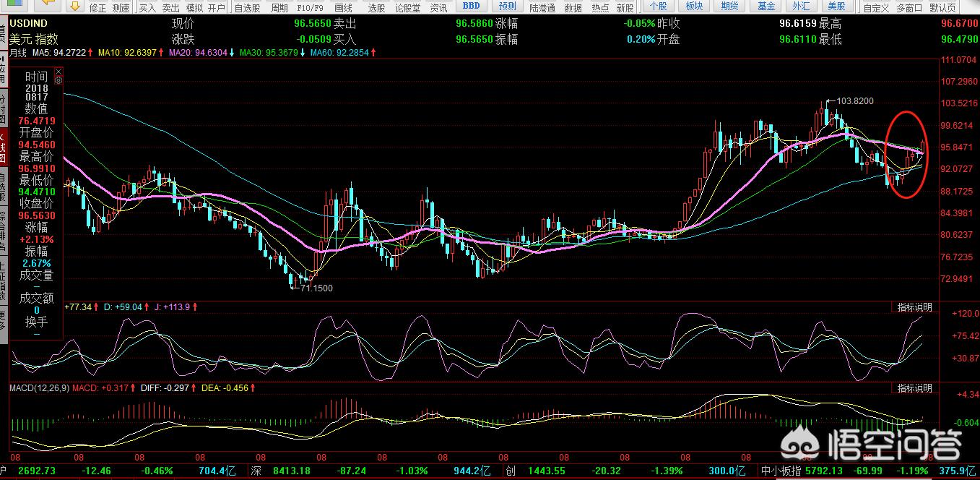The width and height of the screenshot is (980, 480).
Task: Open the 陆港通 section
Action: [x=542, y=7]
